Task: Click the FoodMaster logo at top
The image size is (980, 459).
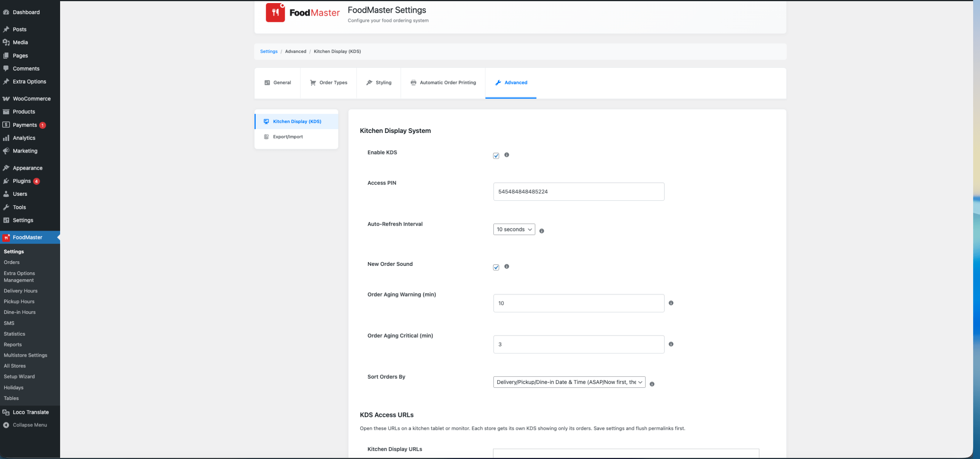Action: pos(275,12)
